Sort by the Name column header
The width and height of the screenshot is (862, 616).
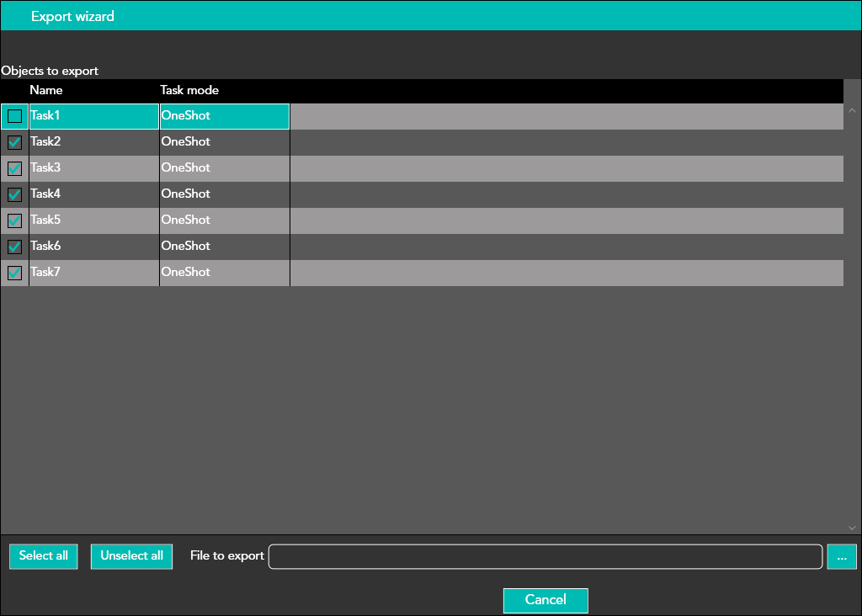46,90
